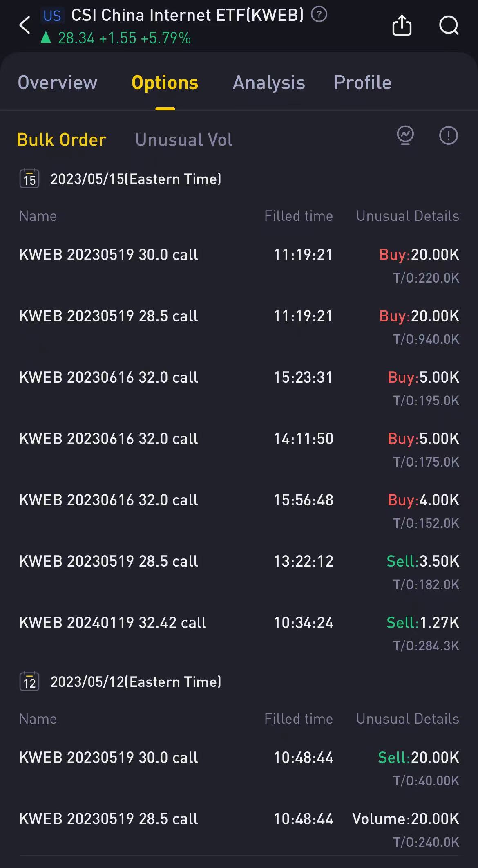Select 32.0 call filled at 15:56:48
The width and height of the screenshot is (478, 868).
coord(108,500)
